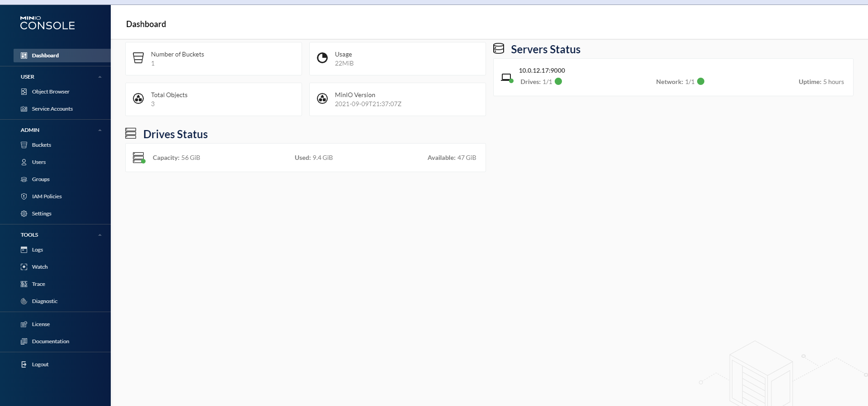Viewport: 868px width, 406px height.
Task: Click the Dashboard grid icon in sidebar
Action: coord(24,56)
